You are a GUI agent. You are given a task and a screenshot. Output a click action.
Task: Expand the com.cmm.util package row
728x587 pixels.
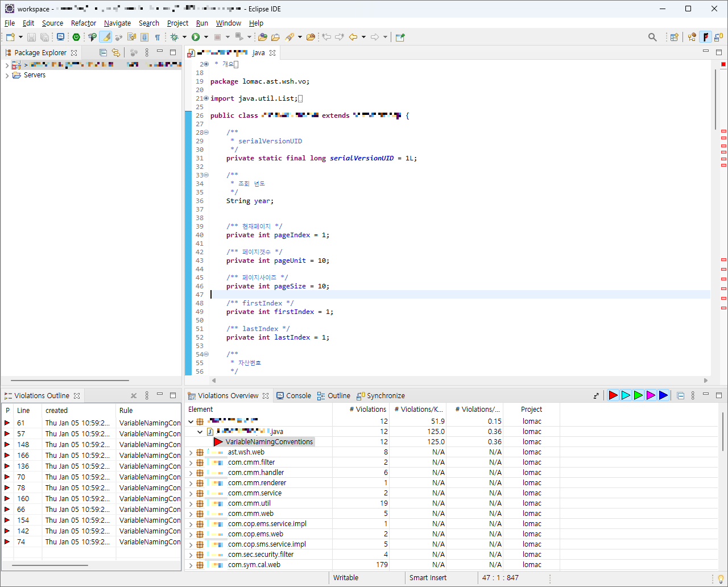pos(191,504)
